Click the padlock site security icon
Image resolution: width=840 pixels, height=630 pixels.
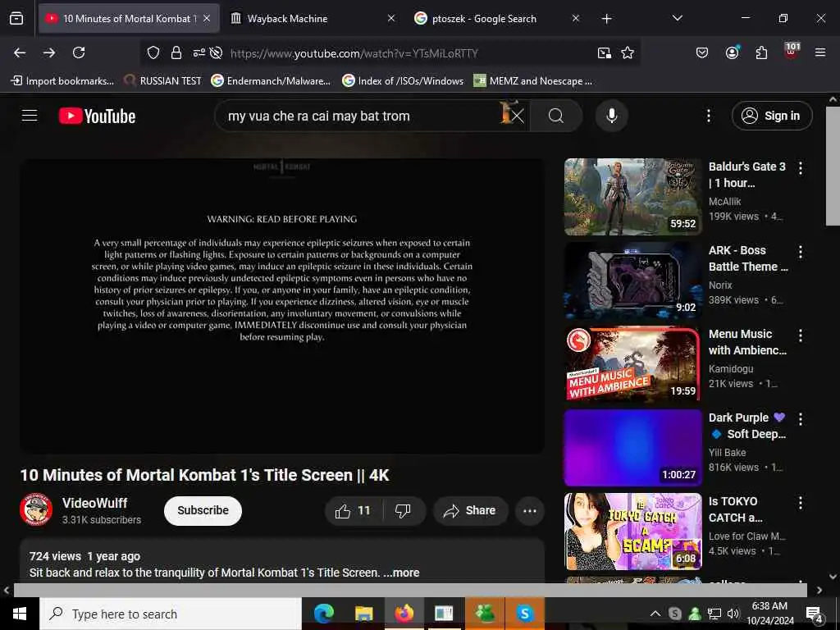pyautogui.click(x=176, y=52)
